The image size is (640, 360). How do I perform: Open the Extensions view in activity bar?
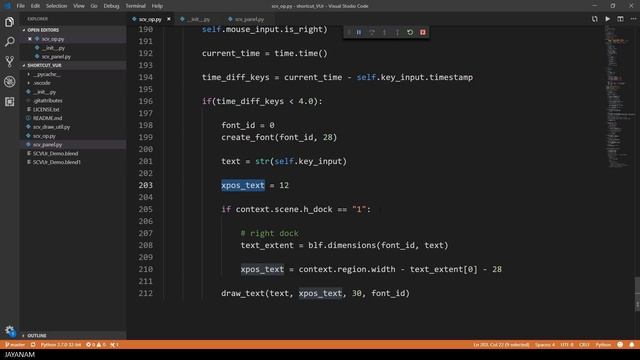pos(9,102)
